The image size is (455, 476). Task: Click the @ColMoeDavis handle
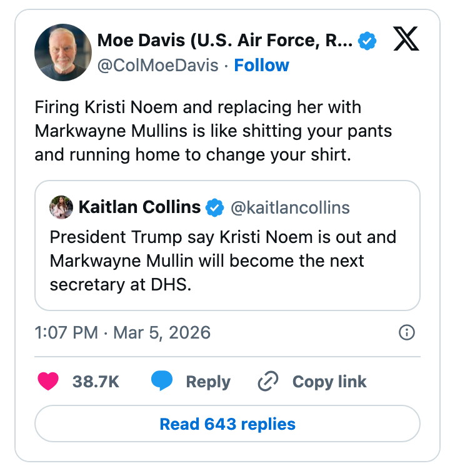click(158, 65)
